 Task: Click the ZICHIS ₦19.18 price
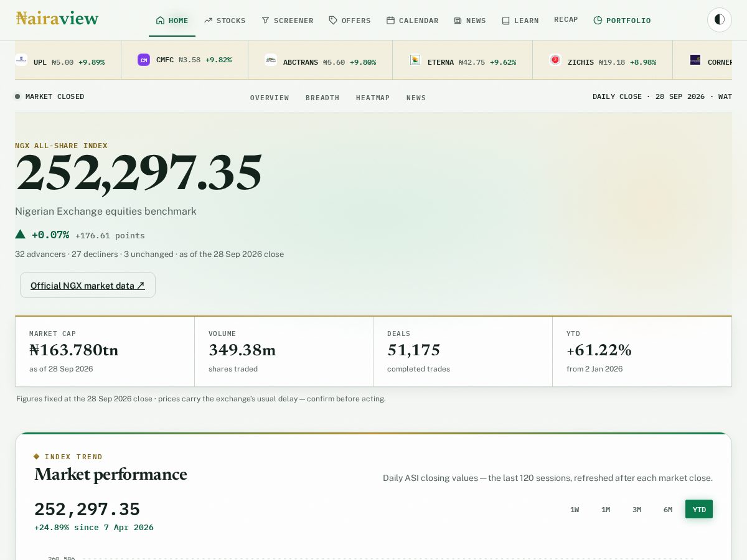pyautogui.click(x=612, y=62)
